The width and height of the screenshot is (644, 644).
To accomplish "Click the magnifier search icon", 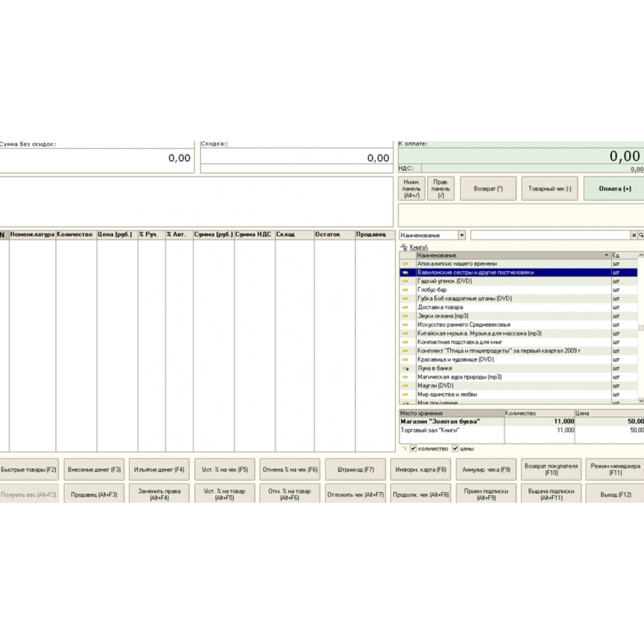I will click(x=641, y=236).
